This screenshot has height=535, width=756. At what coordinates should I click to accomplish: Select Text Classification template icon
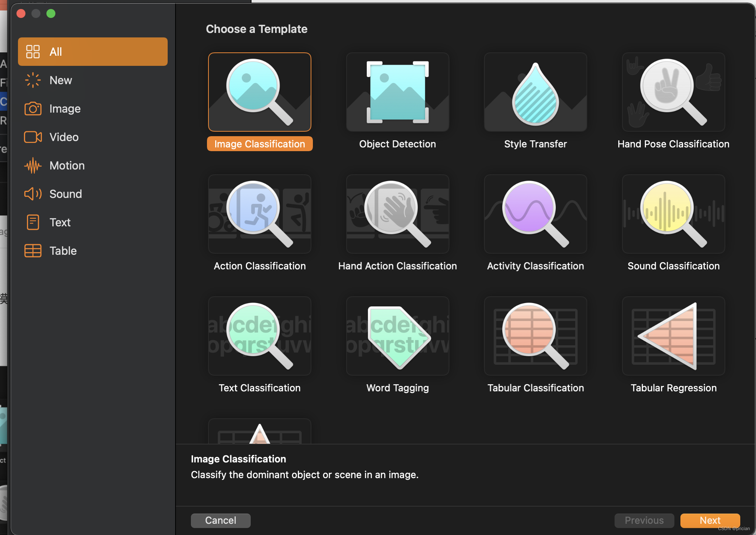point(259,336)
